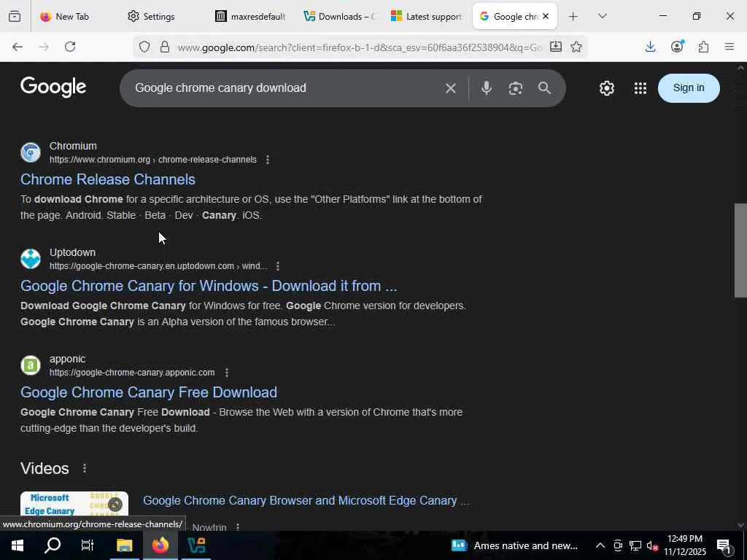Clear the Google search box text
Screen dimensions: 747x560
point(451,88)
